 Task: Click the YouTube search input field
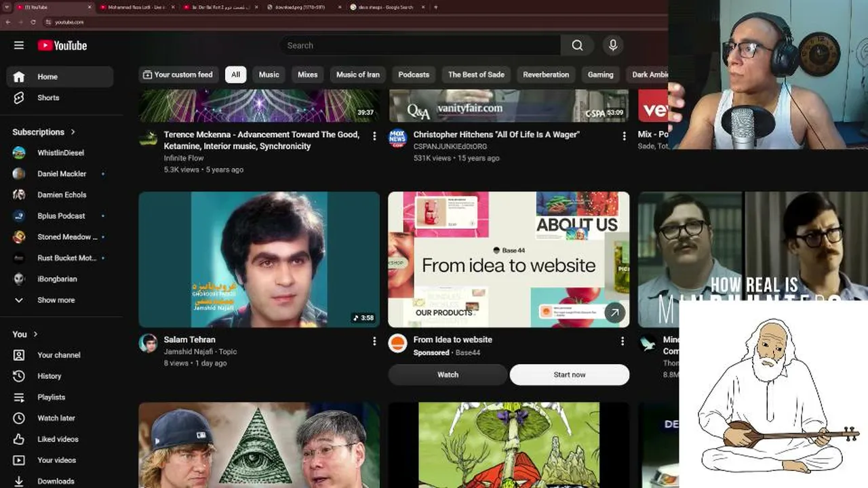[x=420, y=45]
